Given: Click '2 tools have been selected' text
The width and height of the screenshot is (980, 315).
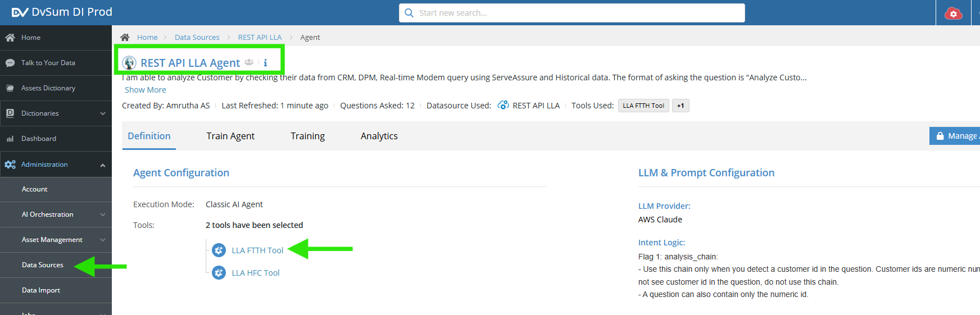Looking at the screenshot, I should click(x=254, y=225).
